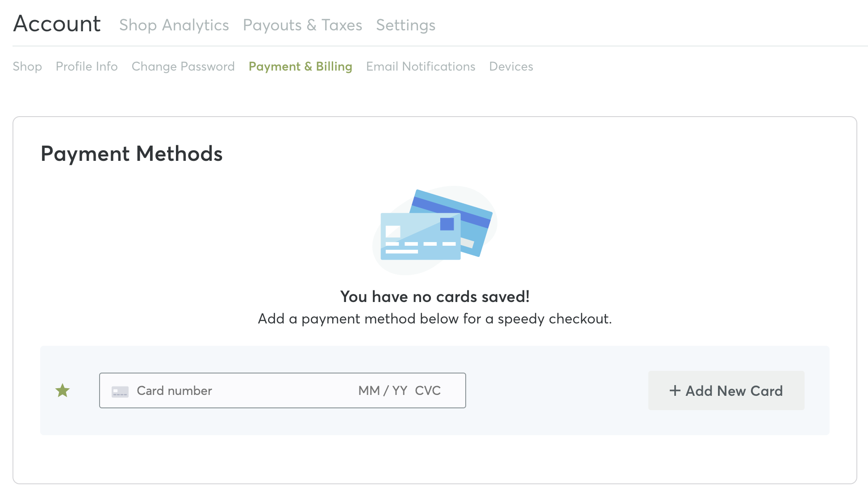Navigate to Change Password

point(183,67)
